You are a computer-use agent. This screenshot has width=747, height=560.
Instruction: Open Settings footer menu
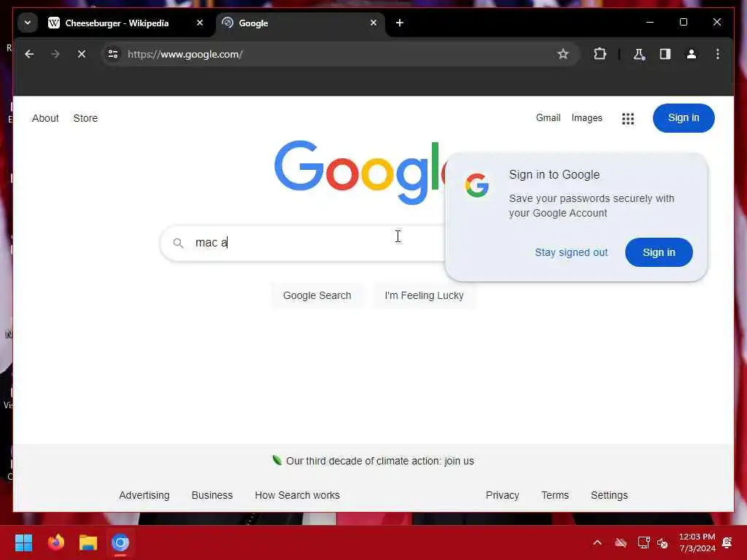click(x=609, y=495)
